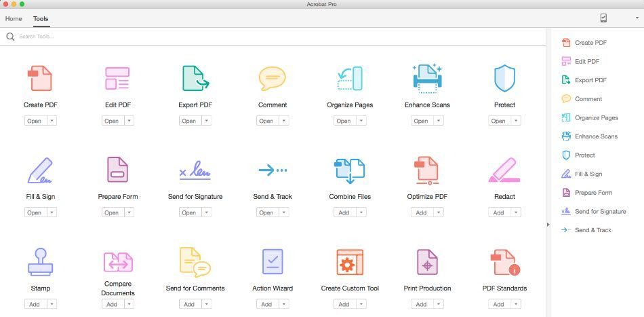Viewport: 644px width, 317px height.
Task: Open dropdown arrow under Organize Pages
Action: [x=361, y=121]
